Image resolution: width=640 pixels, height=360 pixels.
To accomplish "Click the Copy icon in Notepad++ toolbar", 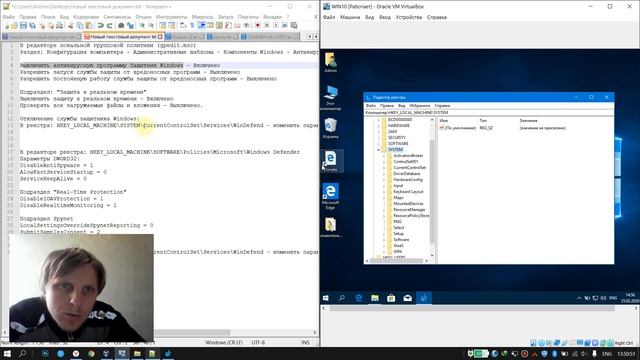I will click(x=80, y=25).
